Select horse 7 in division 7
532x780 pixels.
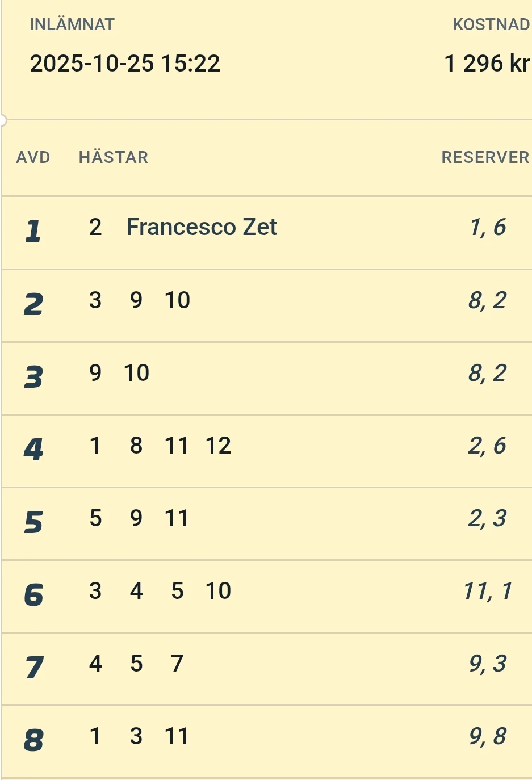pos(177,663)
